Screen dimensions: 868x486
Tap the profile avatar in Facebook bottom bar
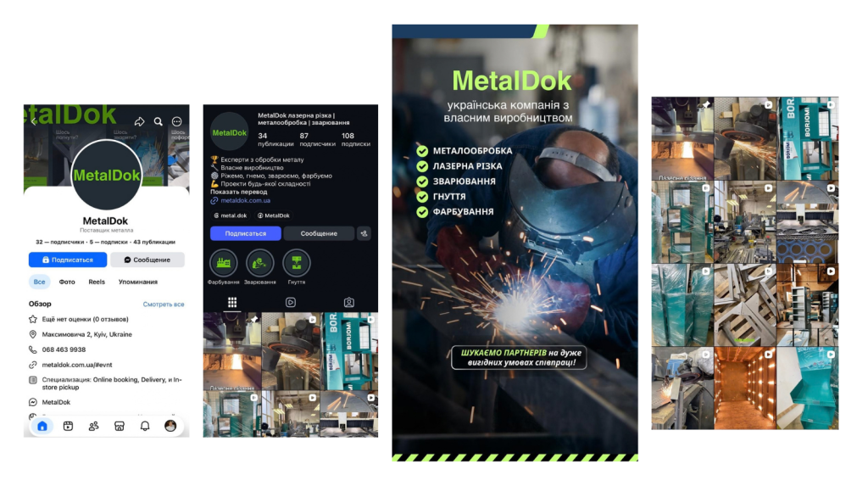tap(170, 426)
